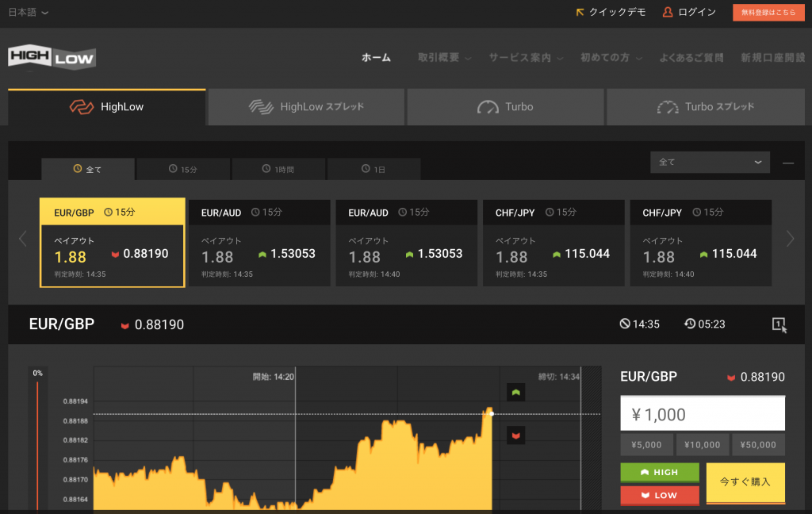
Task: Open the 日本語 language dropdown
Action: click(28, 12)
